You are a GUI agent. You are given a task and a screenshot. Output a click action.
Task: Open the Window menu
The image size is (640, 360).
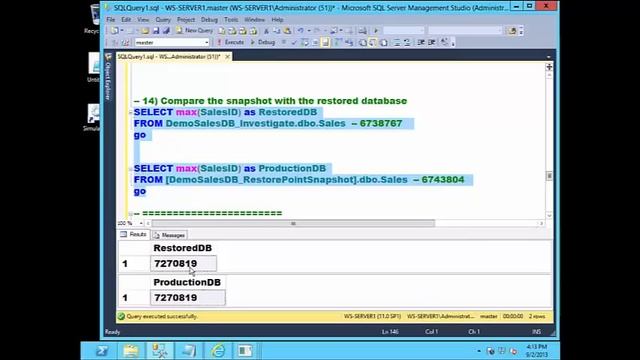click(x=255, y=19)
